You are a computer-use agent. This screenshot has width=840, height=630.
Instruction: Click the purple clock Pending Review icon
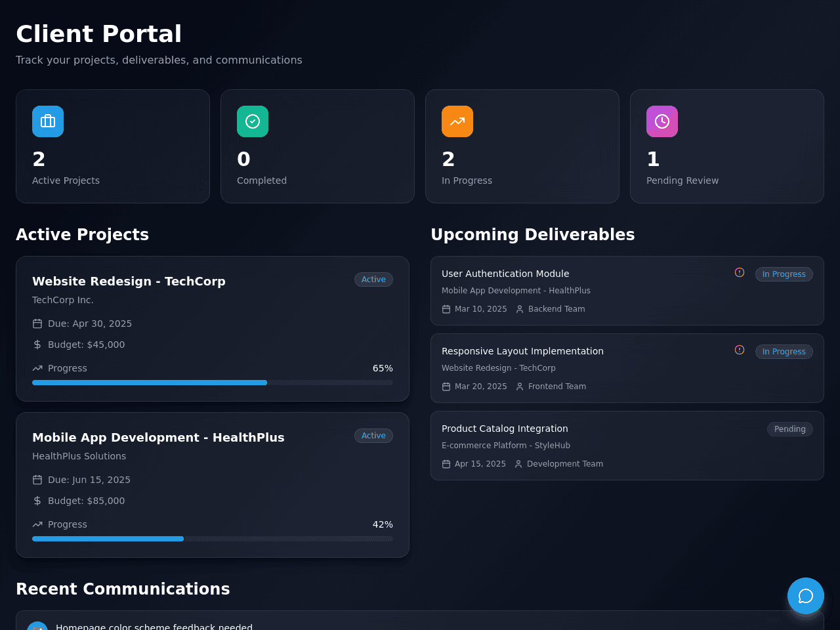coord(662,121)
